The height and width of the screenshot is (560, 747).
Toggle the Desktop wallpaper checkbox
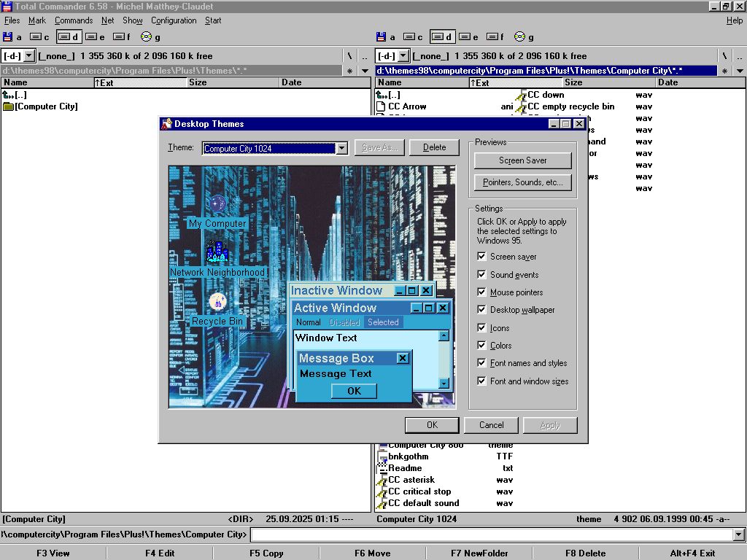pyautogui.click(x=481, y=310)
